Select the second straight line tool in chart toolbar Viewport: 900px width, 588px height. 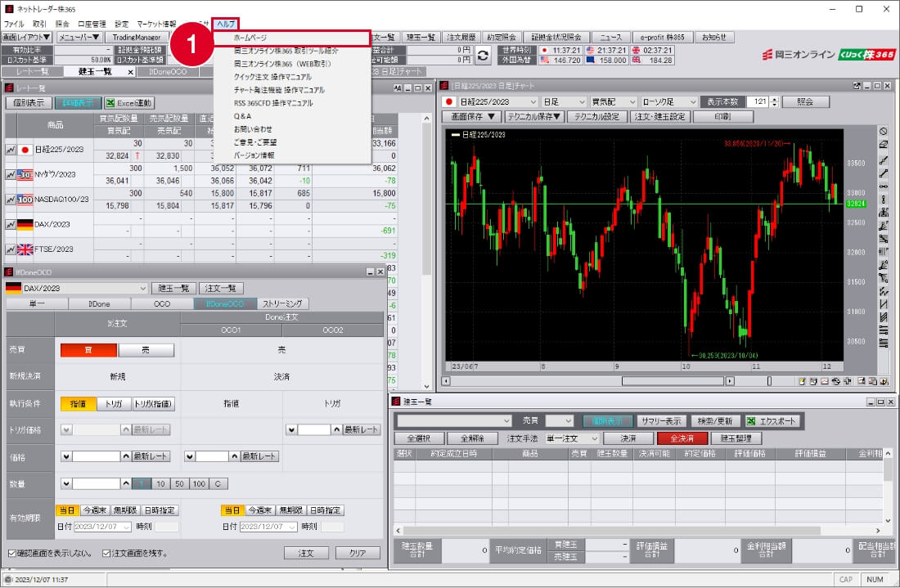[x=884, y=173]
